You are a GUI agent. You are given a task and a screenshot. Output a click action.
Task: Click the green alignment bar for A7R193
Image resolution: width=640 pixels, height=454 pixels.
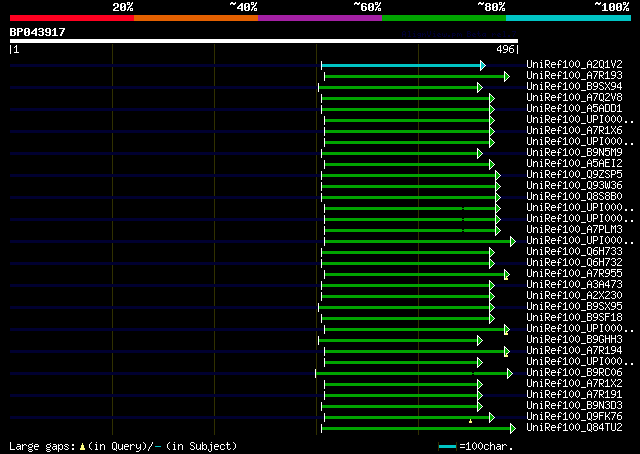click(x=414, y=76)
